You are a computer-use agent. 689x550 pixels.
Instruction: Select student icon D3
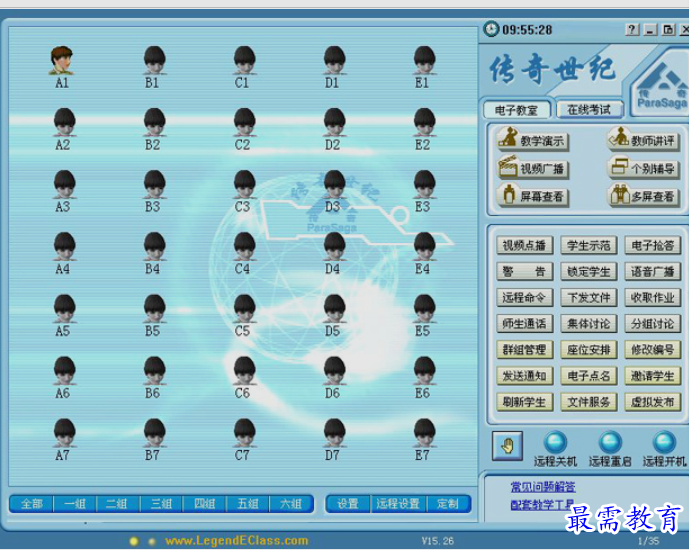[x=334, y=185]
